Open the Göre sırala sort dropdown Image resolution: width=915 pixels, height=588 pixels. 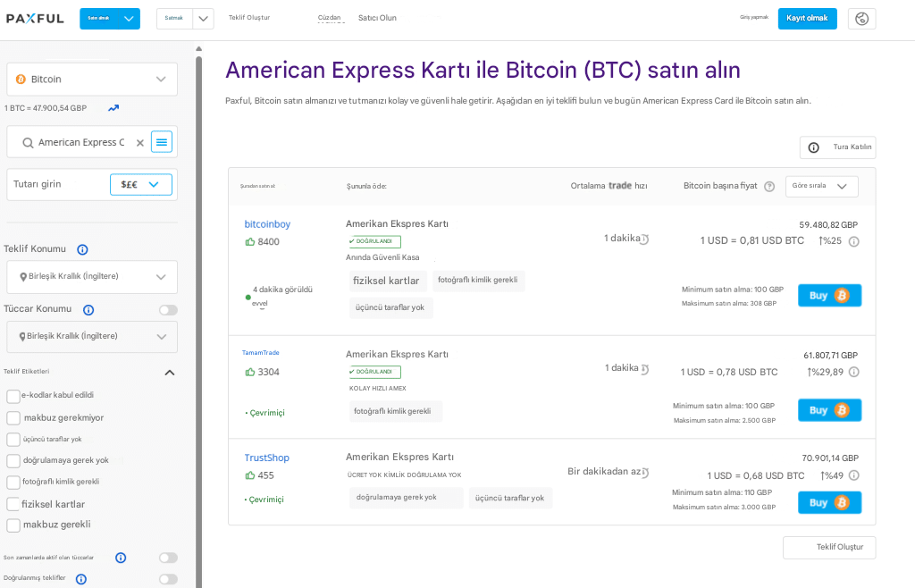[x=822, y=186]
